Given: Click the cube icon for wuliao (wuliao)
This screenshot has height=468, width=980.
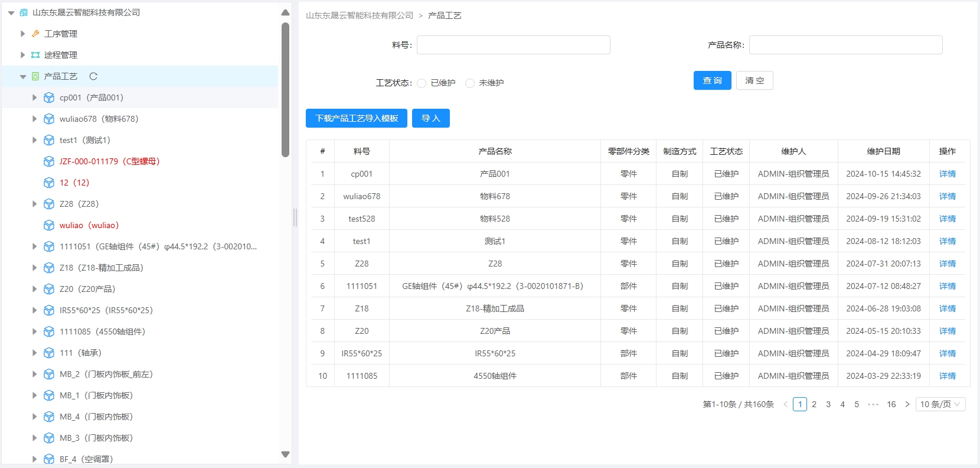Looking at the screenshot, I should tap(49, 225).
